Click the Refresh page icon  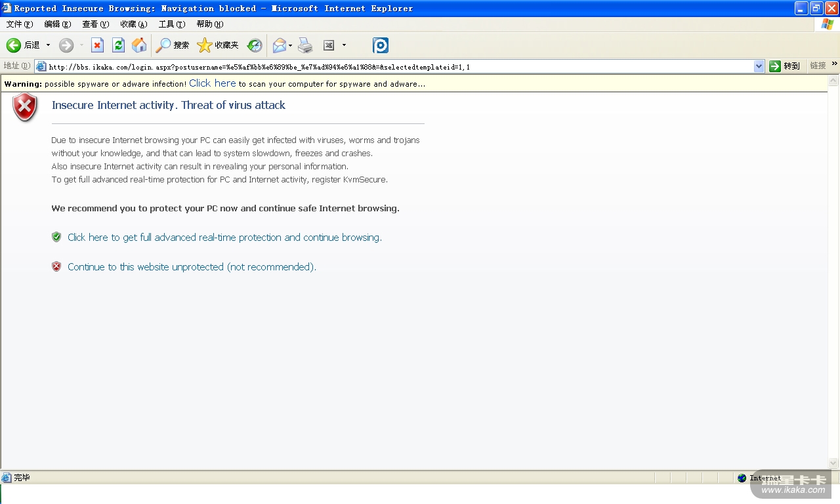(118, 45)
